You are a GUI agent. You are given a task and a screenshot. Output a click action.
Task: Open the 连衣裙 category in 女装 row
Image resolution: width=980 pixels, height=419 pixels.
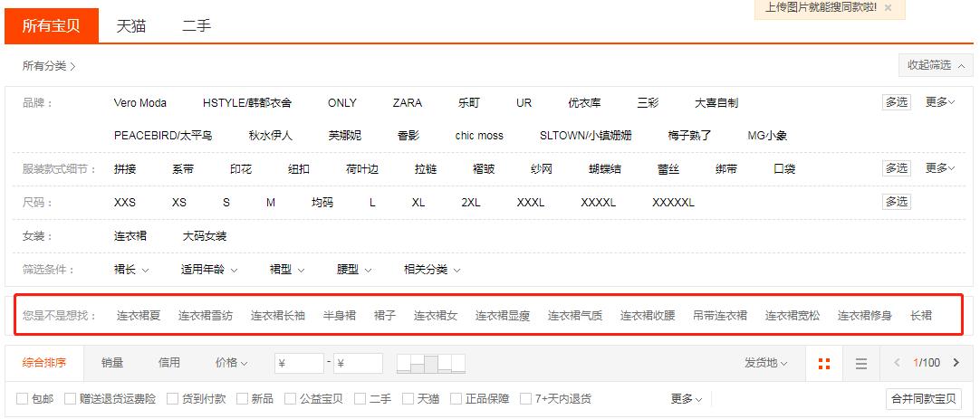coord(130,236)
